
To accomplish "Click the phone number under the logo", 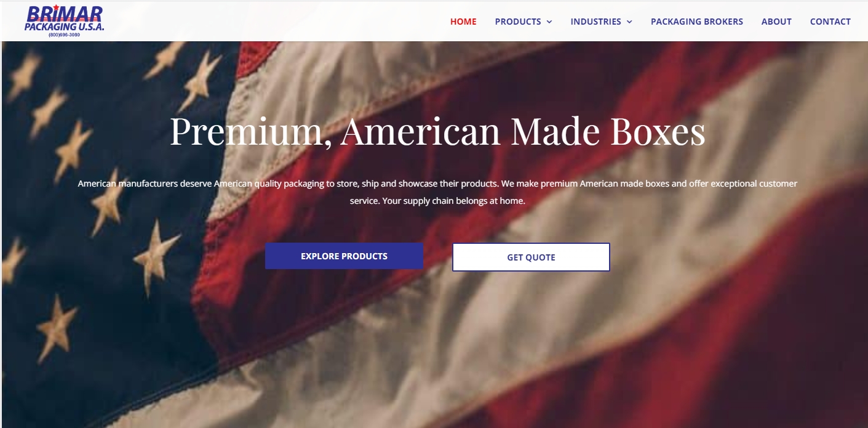I will (x=64, y=35).
